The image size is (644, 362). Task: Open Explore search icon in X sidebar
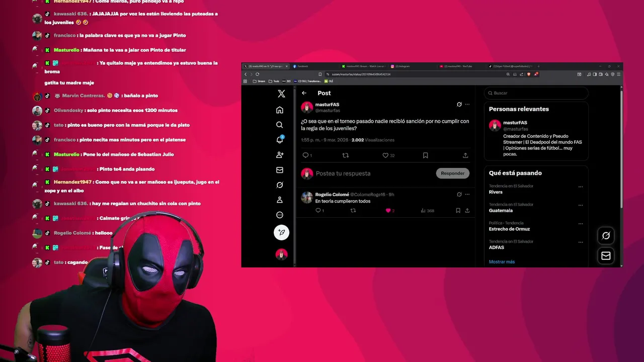pyautogui.click(x=280, y=125)
